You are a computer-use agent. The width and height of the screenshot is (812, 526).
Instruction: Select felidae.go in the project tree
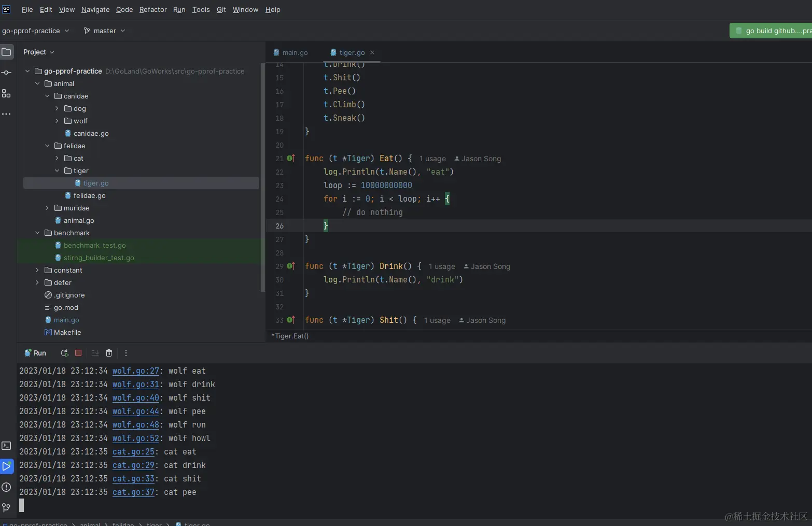[89, 195]
